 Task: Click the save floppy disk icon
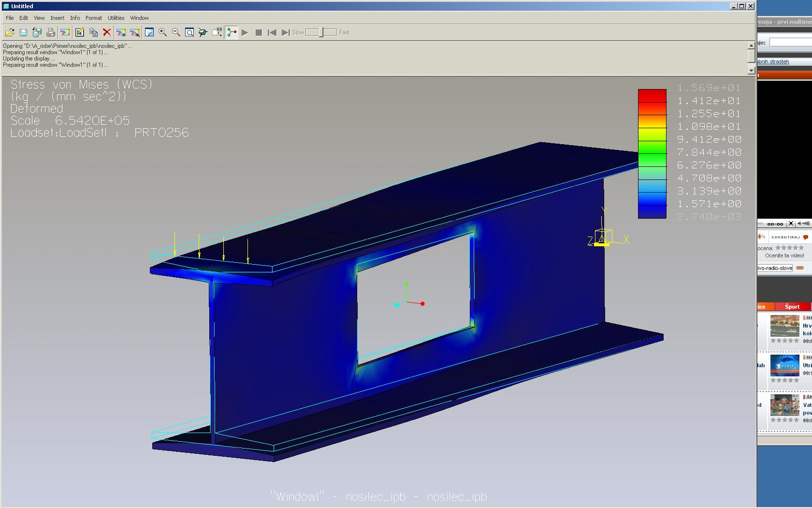click(23, 32)
